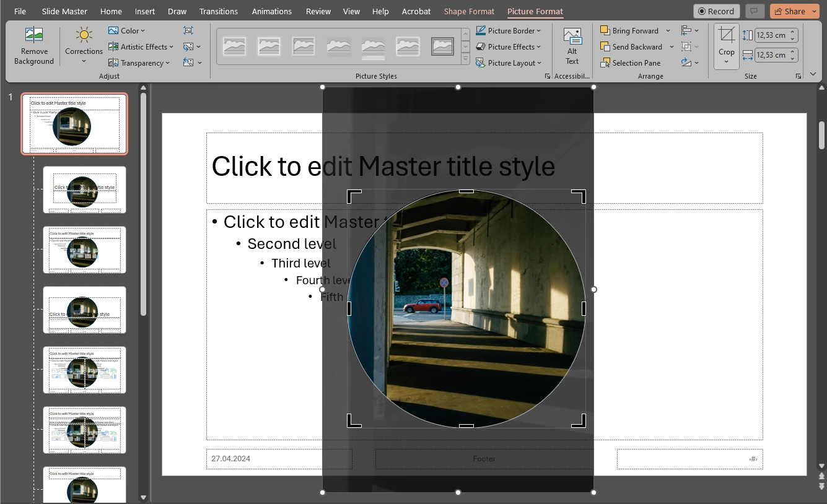827x504 pixels.
Task: Start recording with the Record button
Action: pos(716,11)
